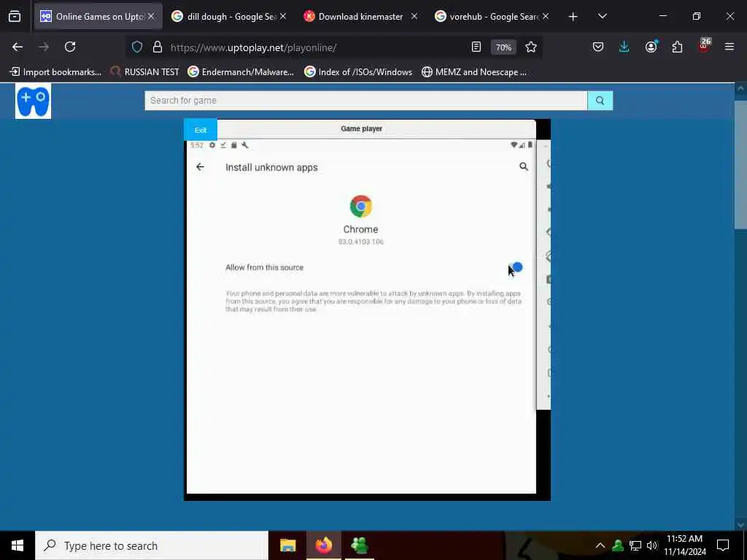This screenshot has width=747, height=560.
Task: Click the Type here to search box
Action: 152,545
